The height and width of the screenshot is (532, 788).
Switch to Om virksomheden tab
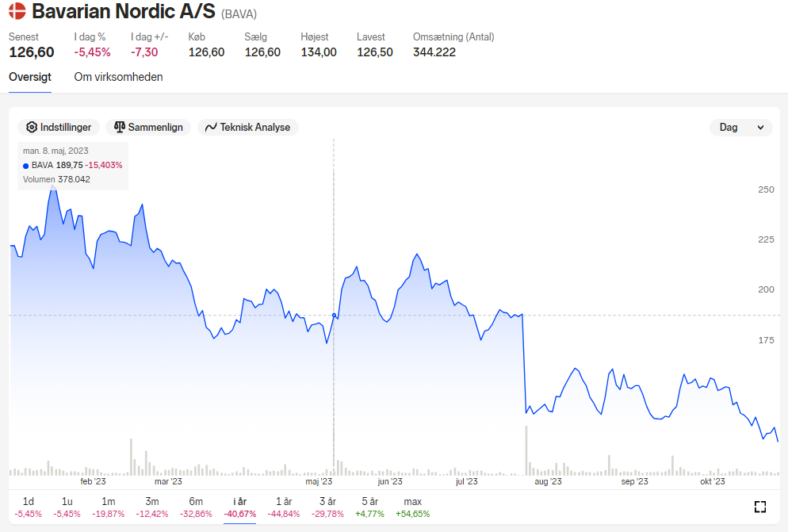click(x=119, y=77)
